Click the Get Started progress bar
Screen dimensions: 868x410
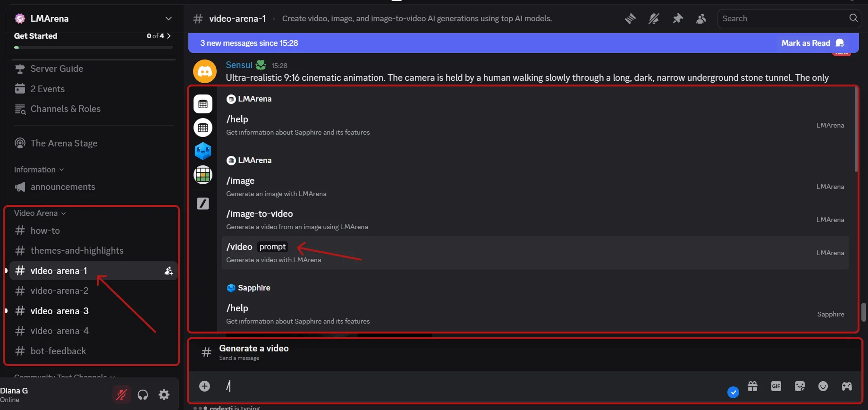pyautogui.click(x=93, y=48)
